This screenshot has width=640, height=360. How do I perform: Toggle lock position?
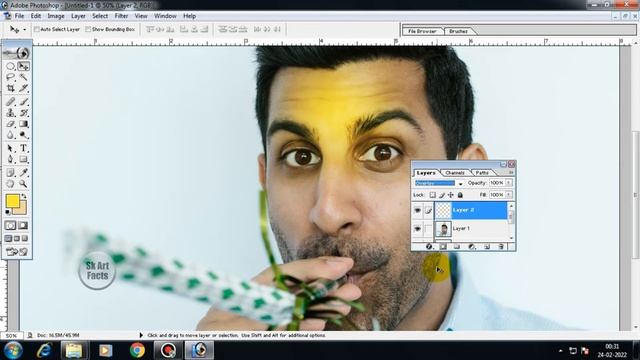pos(451,195)
